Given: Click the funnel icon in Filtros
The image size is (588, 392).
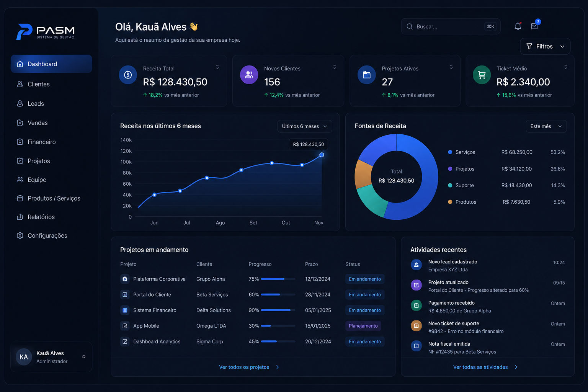Looking at the screenshot, I should (x=529, y=46).
